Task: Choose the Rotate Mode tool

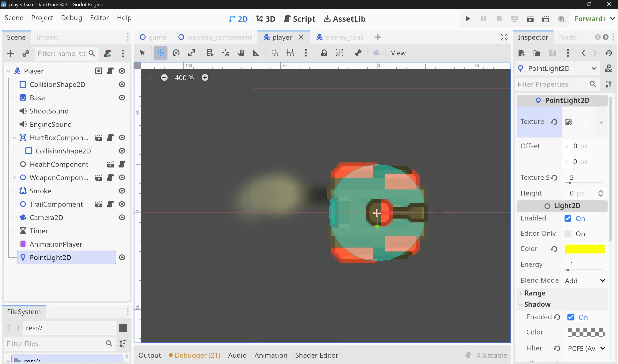Action: [x=176, y=53]
